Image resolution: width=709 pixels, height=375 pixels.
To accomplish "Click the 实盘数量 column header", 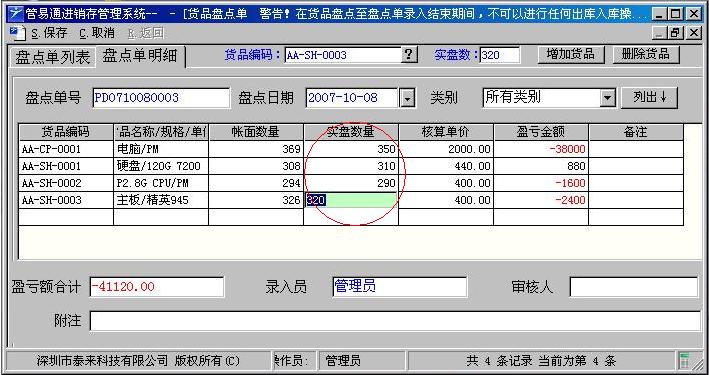I will [351, 132].
